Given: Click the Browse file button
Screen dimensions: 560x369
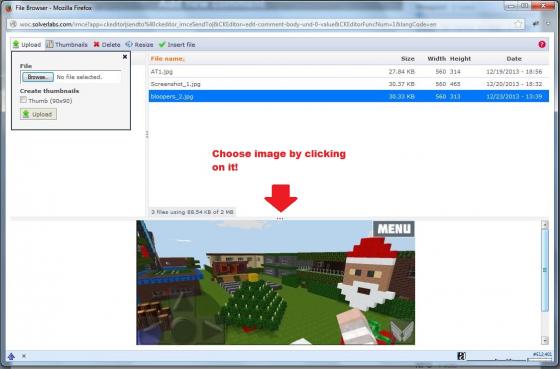Looking at the screenshot, I should pyautogui.click(x=38, y=77).
